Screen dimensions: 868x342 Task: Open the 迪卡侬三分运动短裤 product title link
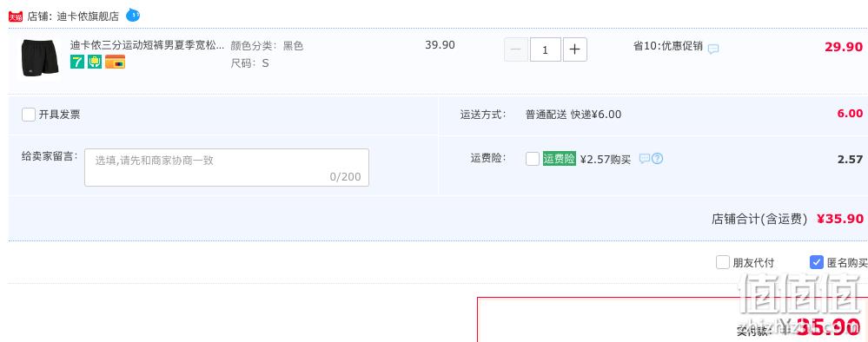pos(147,45)
